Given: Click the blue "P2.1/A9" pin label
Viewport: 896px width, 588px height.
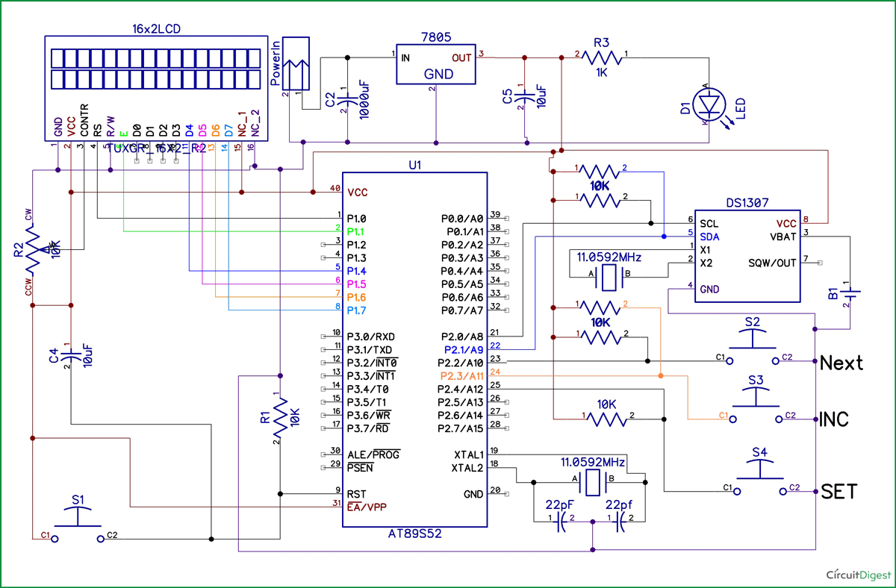Looking at the screenshot, I should [464, 349].
